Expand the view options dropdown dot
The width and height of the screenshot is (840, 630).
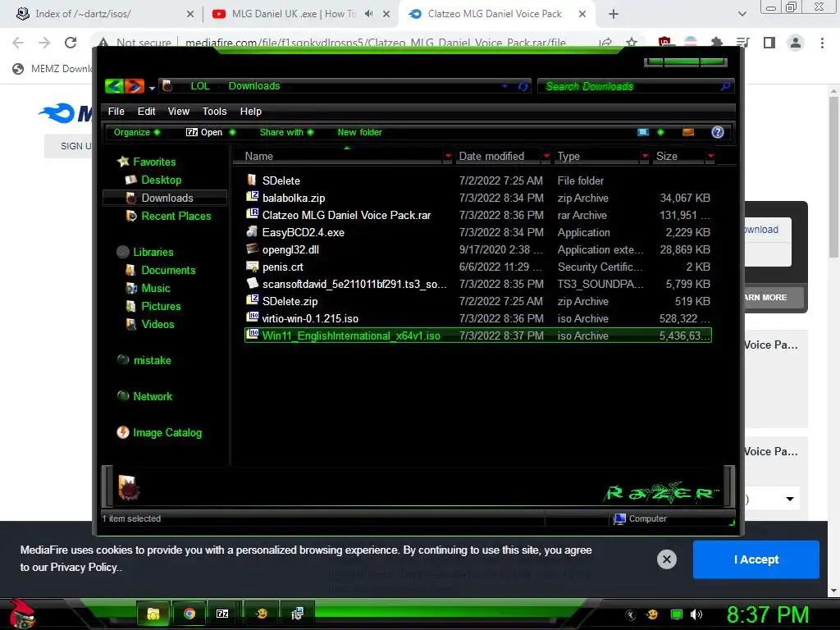(660, 132)
